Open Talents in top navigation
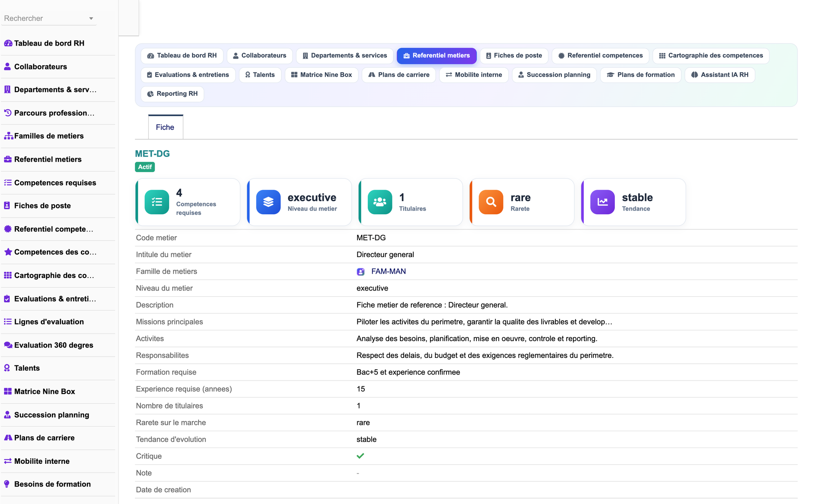815x504 pixels. pyautogui.click(x=260, y=75)
